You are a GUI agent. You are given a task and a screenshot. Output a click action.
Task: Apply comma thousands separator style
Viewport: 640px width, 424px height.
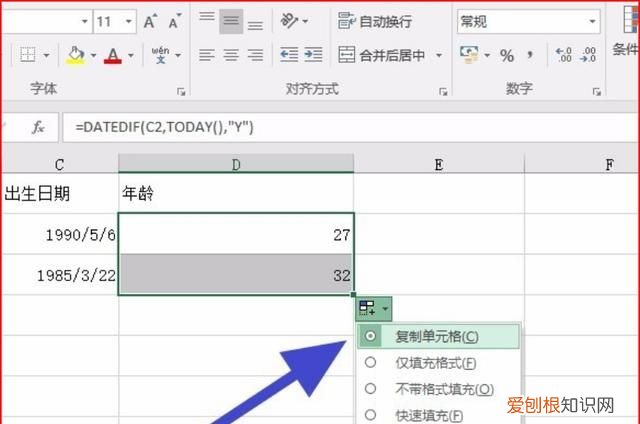[x=530, y=55]
